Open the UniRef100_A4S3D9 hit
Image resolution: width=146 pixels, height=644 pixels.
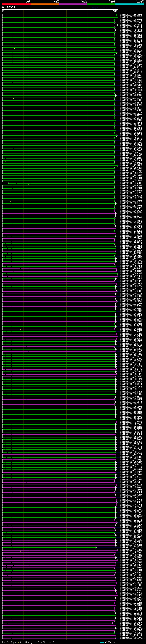click(x=131, y=550)
